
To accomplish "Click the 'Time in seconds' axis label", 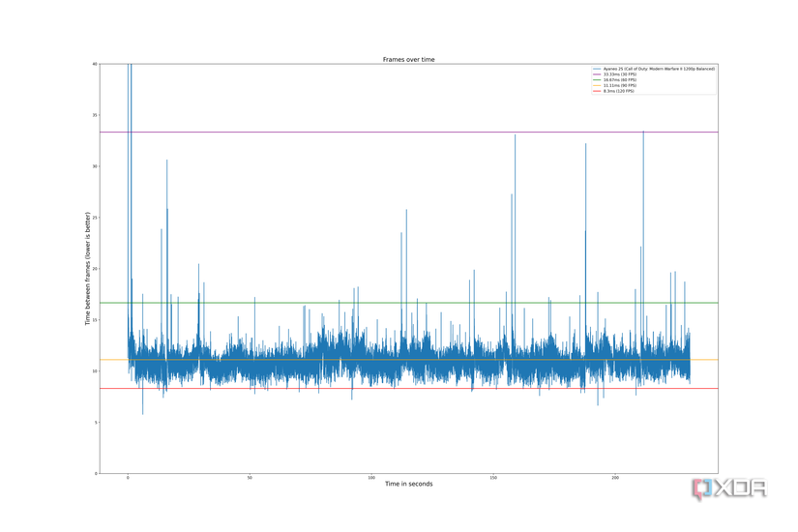I will tap(408, 484).
